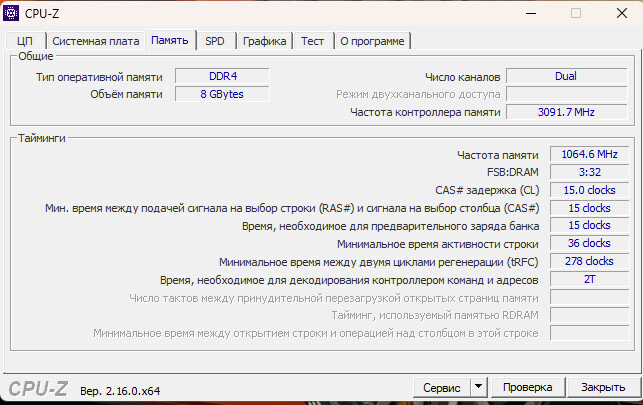The width and height of the screenshot is (643, 405).
Task: Click the Dual channel count field
Action: click(x=565, y=76)
